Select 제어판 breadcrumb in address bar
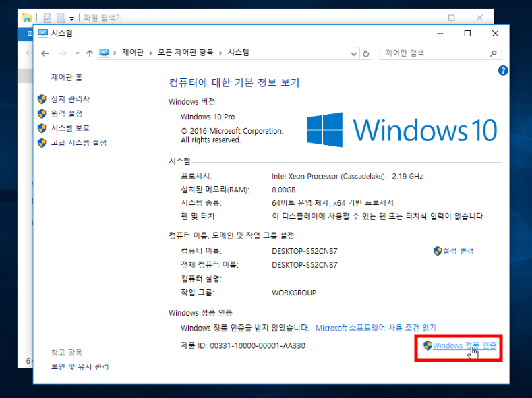 click(x=133, y=53)
